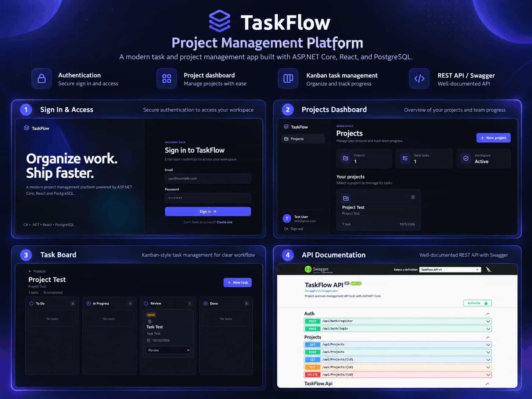The image size is (532, 399).
Task: Click the Authentication padlock feature icon
Action: [x=42, y=79]
